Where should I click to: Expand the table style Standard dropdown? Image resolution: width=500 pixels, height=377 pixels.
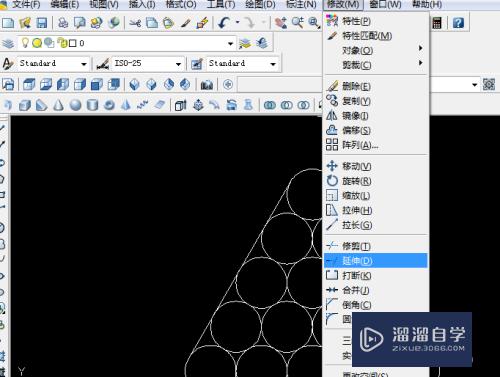point(273,64)
